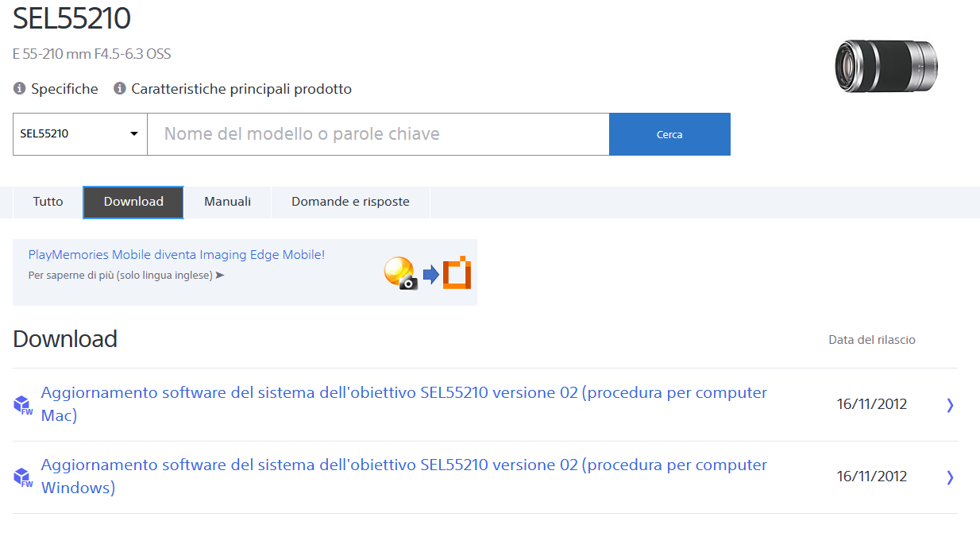Click the Download section heading

[65, 339]
